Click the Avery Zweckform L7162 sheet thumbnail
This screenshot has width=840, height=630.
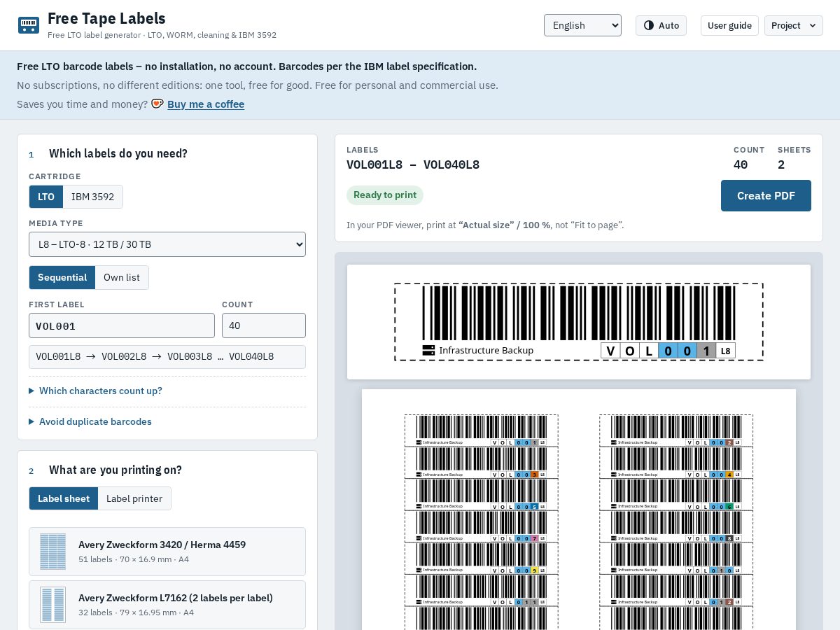coord(53,605)
